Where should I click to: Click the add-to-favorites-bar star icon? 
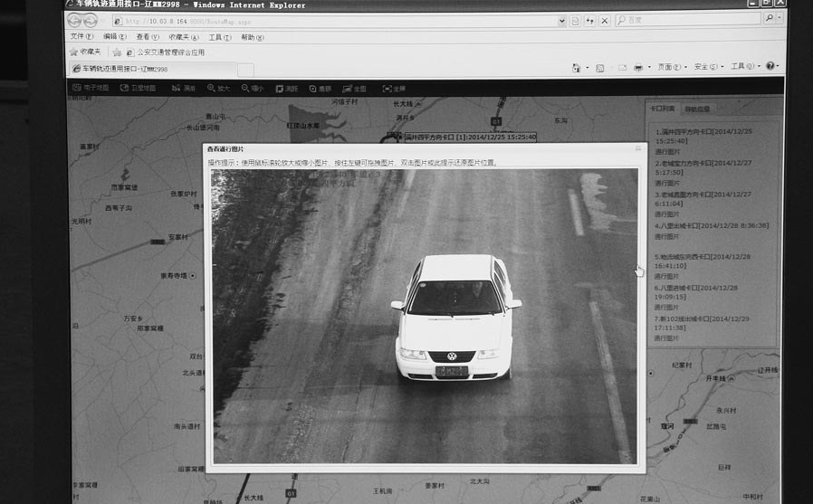coord(117,52)
